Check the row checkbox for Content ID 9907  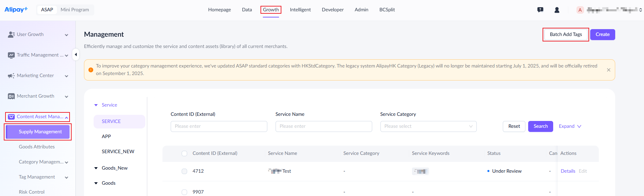pyautogui.click(x=184, y=192)
